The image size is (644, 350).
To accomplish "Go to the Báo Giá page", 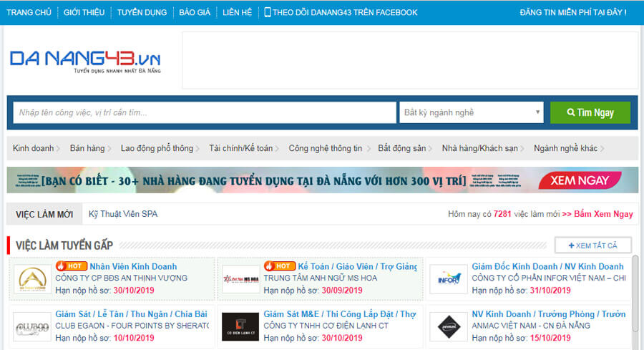I will tap(195, 12).
